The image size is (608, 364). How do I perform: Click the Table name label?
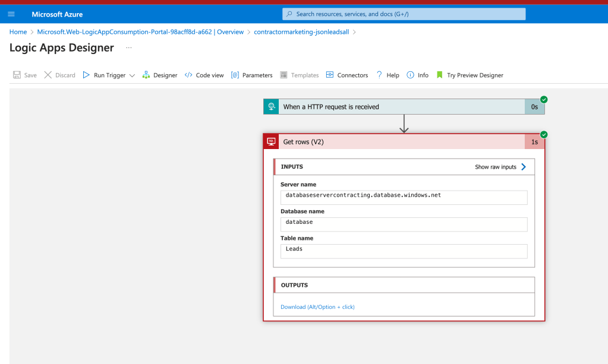[297, 238]
